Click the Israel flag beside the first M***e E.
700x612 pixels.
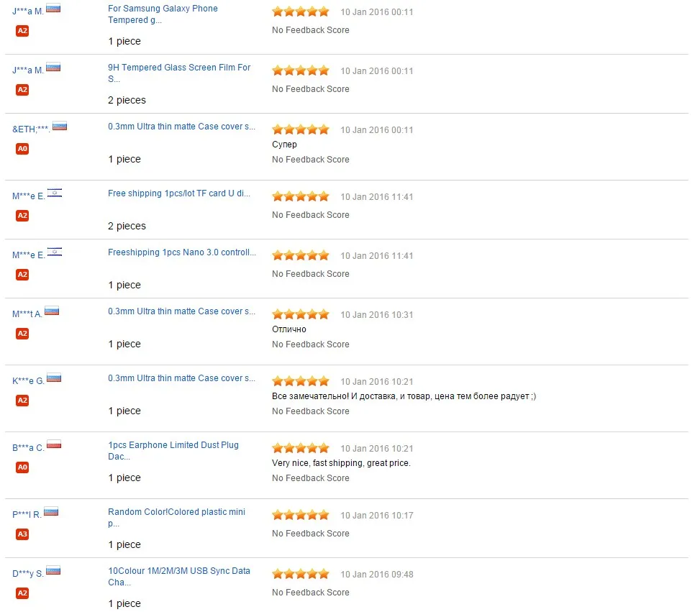(55, 193)
